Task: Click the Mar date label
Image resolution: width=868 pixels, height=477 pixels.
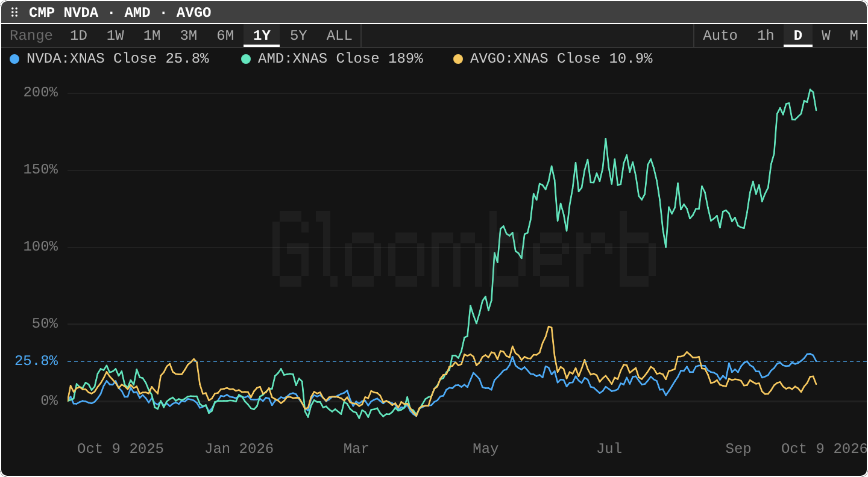Action: click(356, 449)
